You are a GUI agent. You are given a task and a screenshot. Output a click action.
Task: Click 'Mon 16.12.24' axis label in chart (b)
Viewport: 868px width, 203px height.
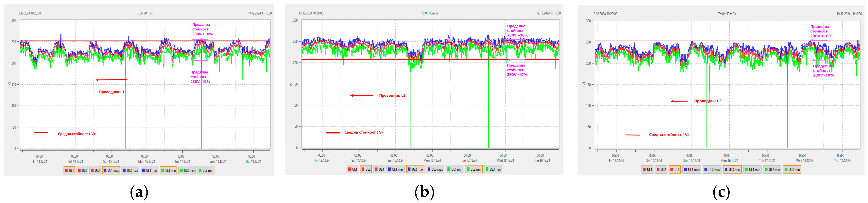point(432,161)
